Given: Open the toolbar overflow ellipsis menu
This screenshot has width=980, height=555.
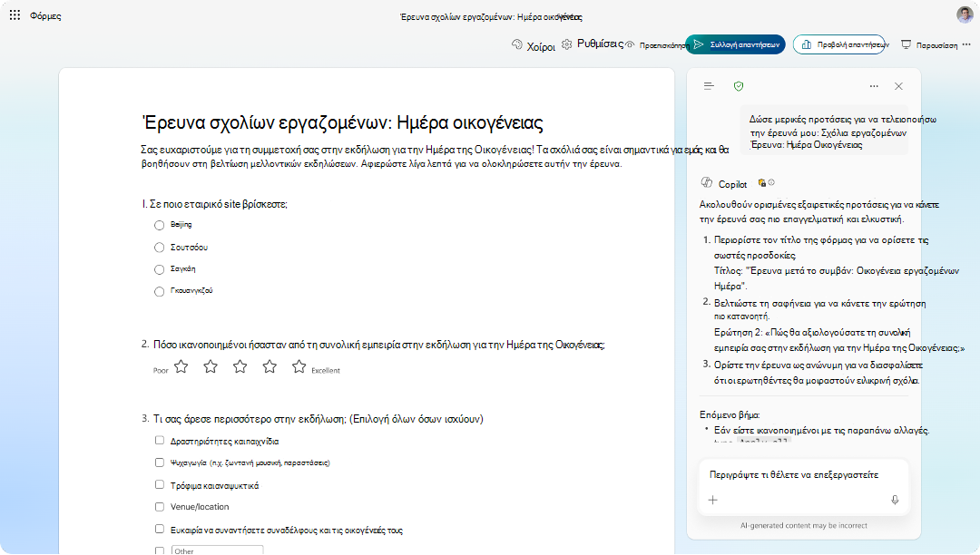Looking at the screenshot, I should point(967,44).
